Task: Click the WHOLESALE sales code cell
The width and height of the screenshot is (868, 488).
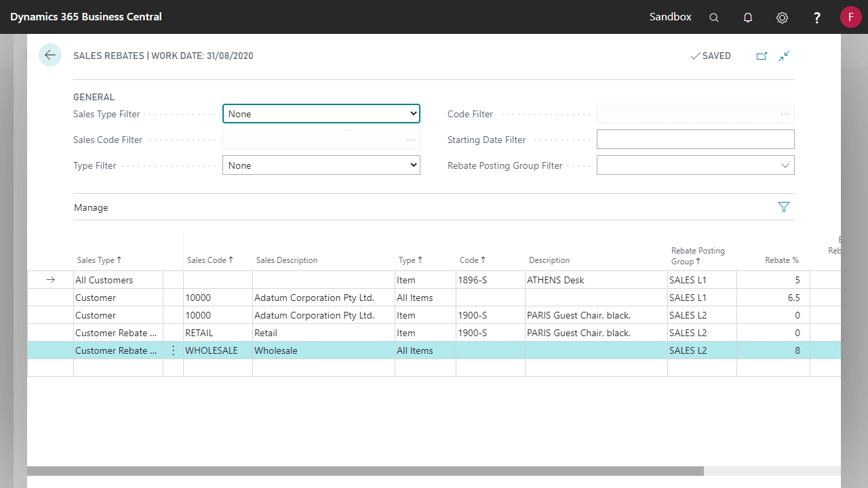Action: click(218, 350)
